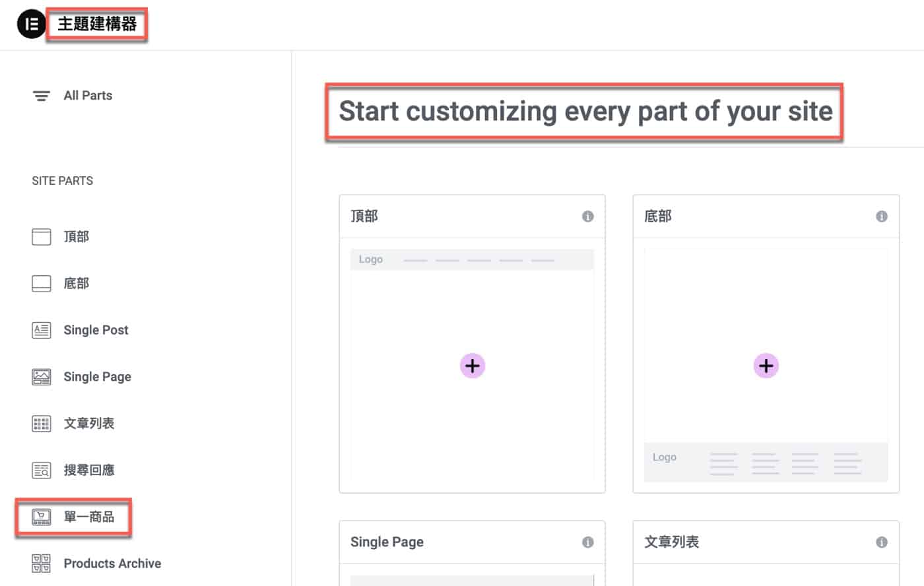Viewport: 924px width, 586px height.
Task: Select 單一商品 in sidebar
Action: click(x=89, y=517)
